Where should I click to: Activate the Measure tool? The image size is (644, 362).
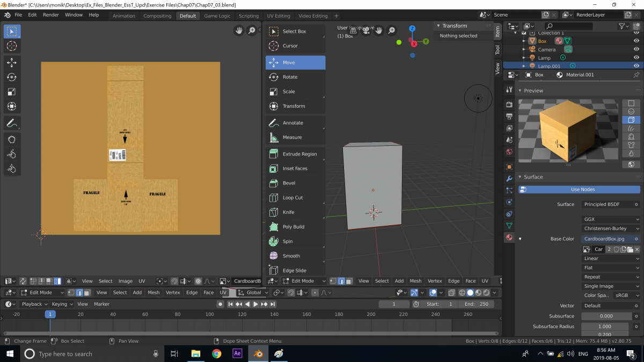tap(291, 137)
